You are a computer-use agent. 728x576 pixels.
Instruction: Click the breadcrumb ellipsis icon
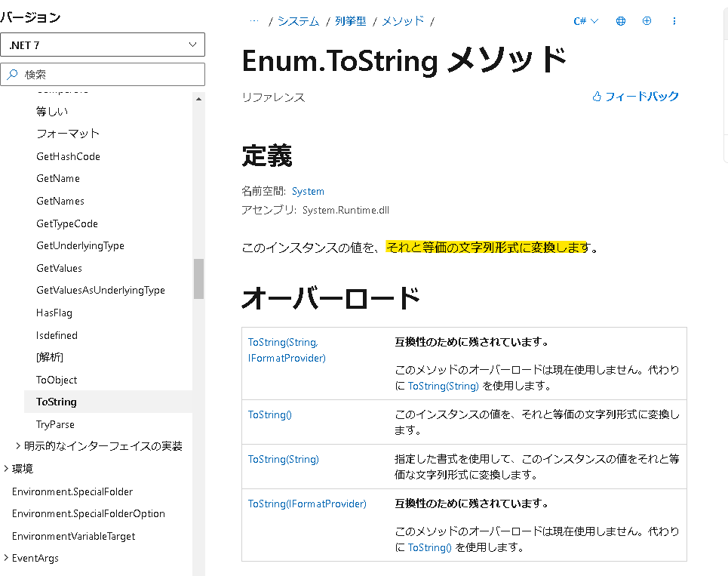[x=254, y=21]
